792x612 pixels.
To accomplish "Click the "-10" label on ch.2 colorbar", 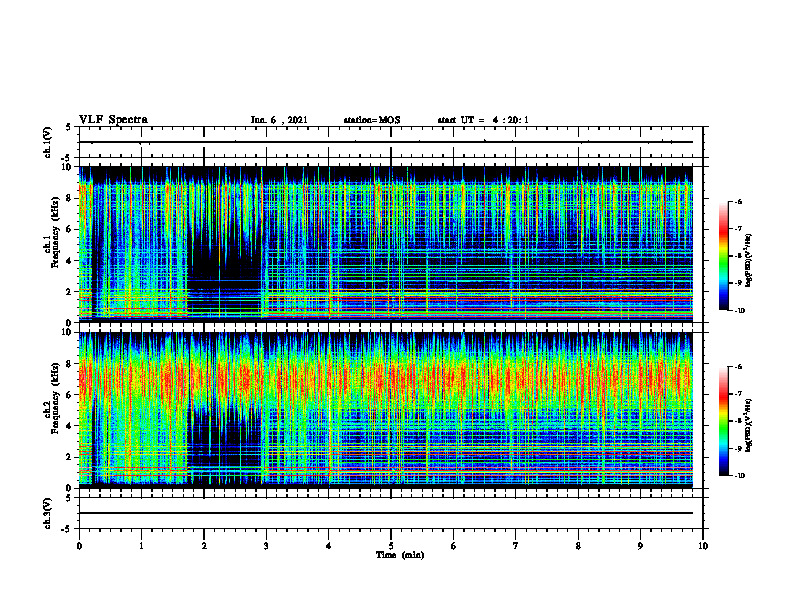I will (740, 476).
